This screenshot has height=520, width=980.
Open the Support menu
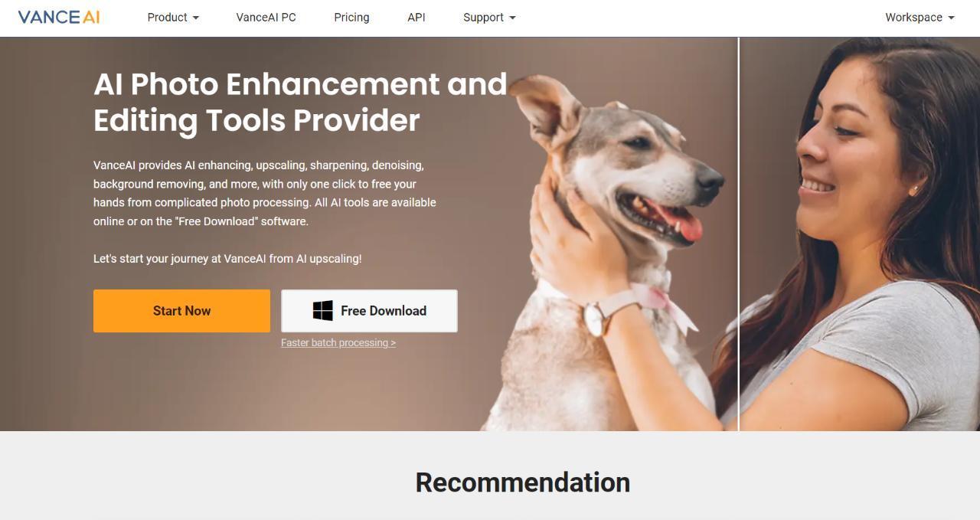tap(489, 17)
